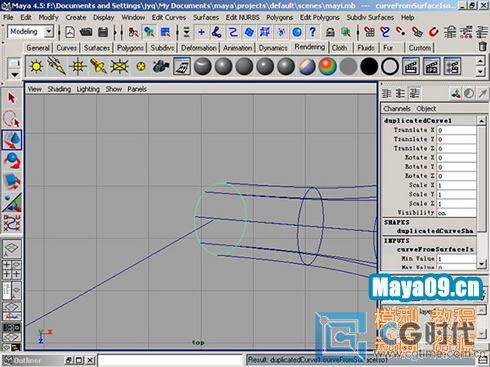Switch to the Cloth shelf tab
The image size is (490, 367).
pos(339,48)
